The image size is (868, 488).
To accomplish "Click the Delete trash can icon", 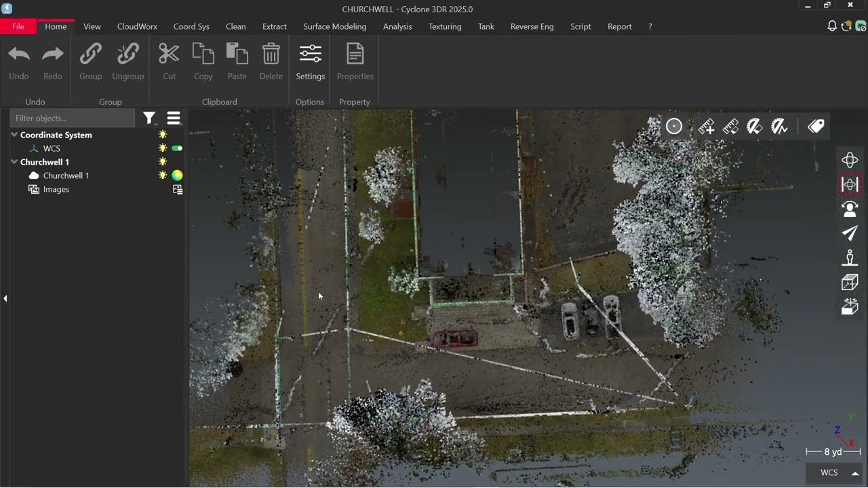I will pos(271,54).
